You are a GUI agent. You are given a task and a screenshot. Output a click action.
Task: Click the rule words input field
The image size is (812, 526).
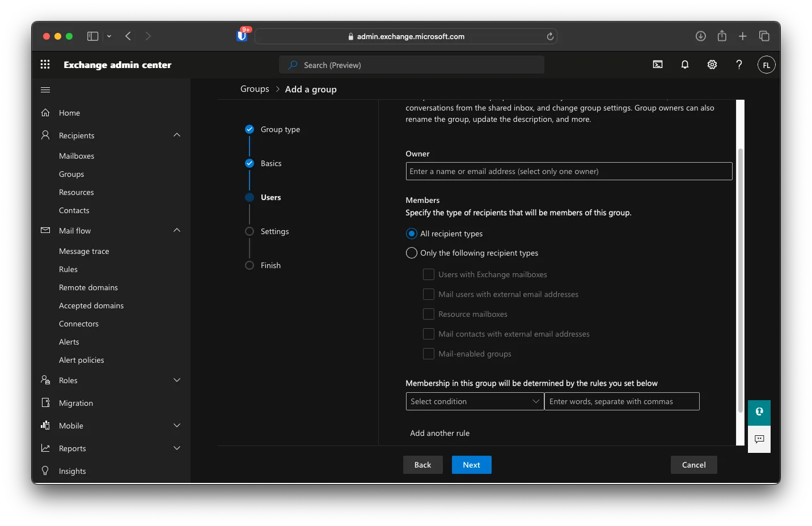pyautogui.click(x=622, y=401)
